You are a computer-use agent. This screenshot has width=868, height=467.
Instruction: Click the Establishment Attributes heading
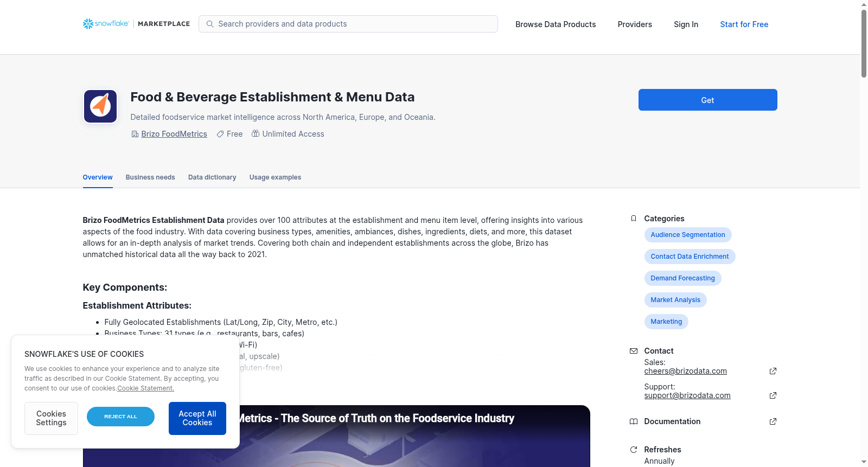[137, 305]
